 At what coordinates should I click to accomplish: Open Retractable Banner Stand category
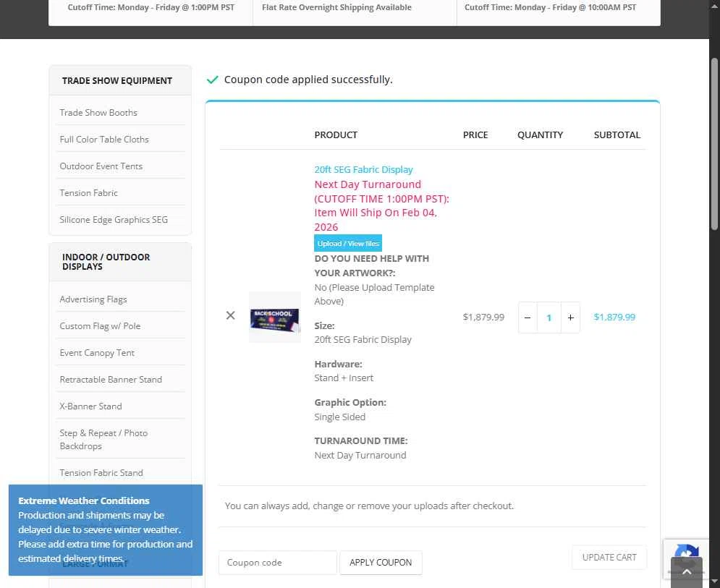click(111, 379)
